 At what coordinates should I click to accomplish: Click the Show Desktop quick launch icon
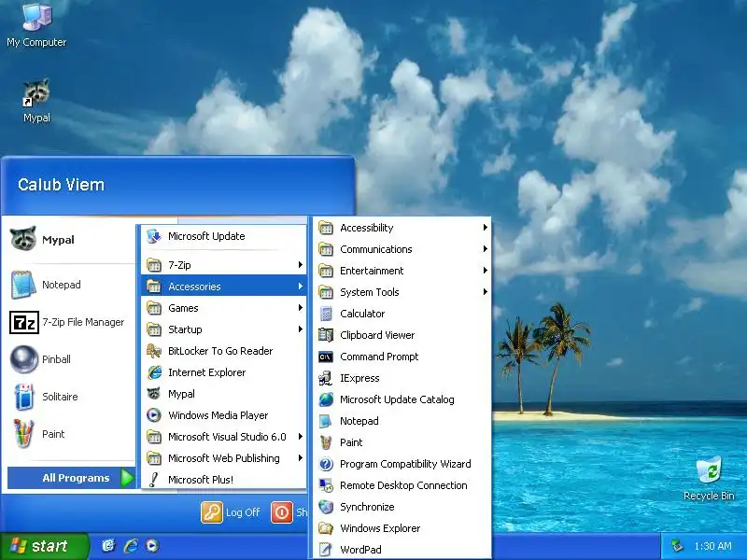point(108,546)
